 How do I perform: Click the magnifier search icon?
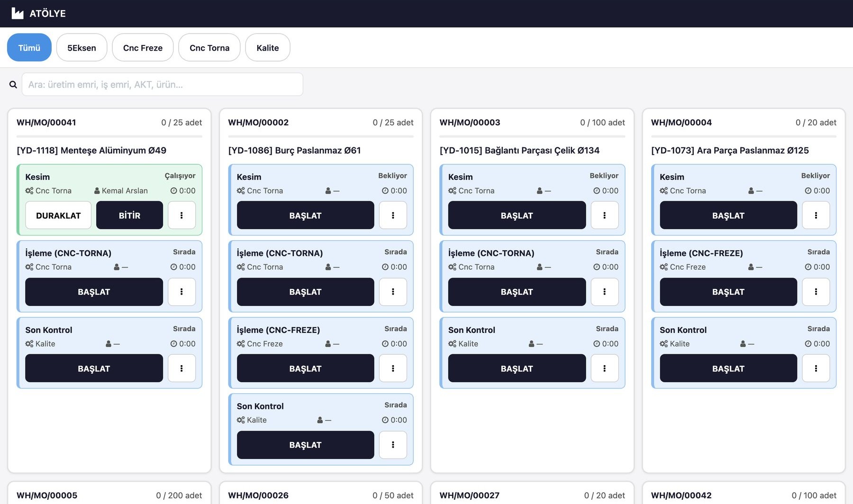[13, 84]
